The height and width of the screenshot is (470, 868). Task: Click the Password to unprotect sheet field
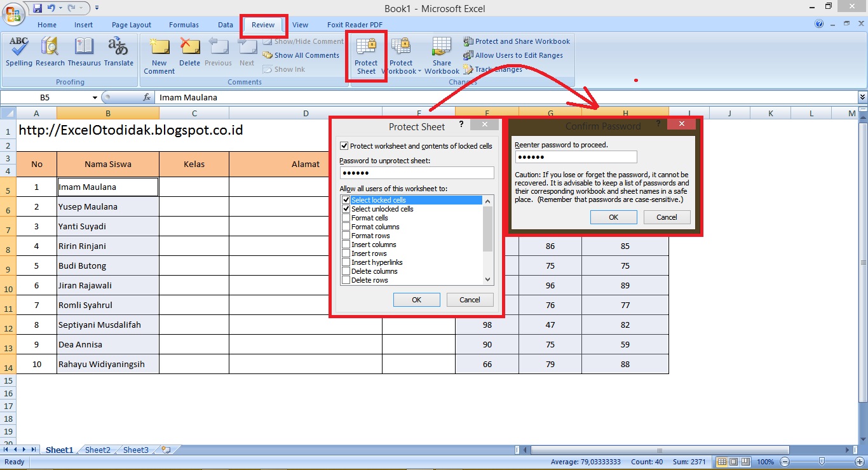[x=417, y=173]
